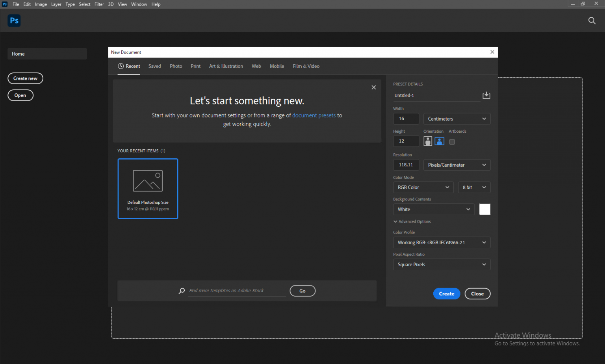The width and height of the screenshot is (605, 364).
Task: Switch to the Print tab
Action: pyautogui.click(x=196, y=66)
